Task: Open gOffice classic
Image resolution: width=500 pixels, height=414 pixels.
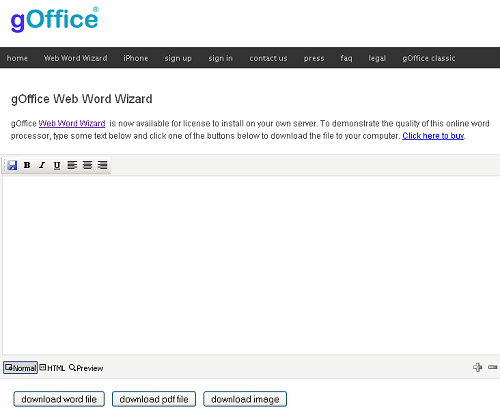Action: (x=429, y=58)
